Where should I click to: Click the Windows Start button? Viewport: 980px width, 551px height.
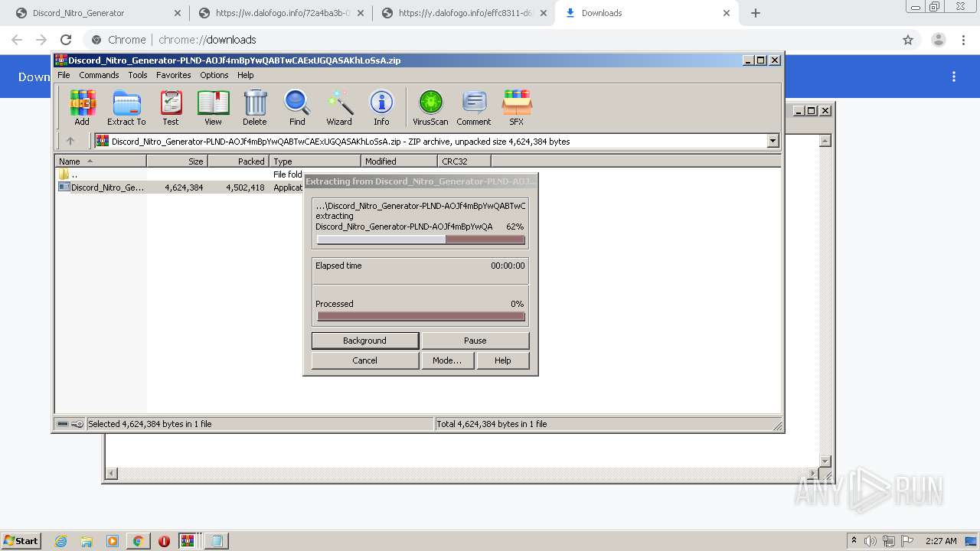(21, 540)
